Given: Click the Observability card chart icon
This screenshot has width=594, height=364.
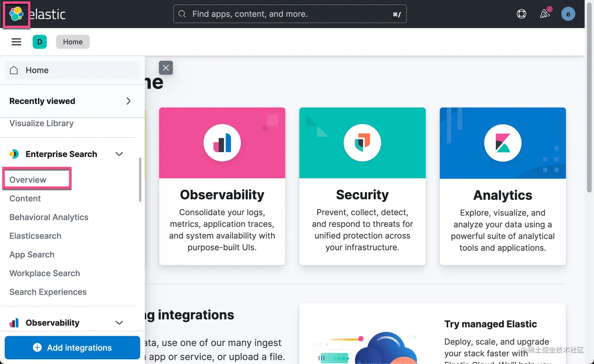Looking at the screenshot, I should 222,143.
